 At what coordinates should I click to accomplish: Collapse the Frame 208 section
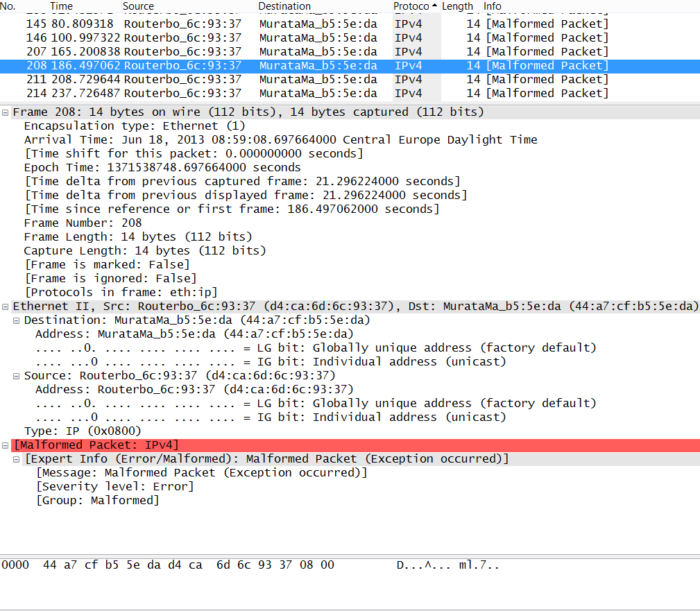(6, 112)
